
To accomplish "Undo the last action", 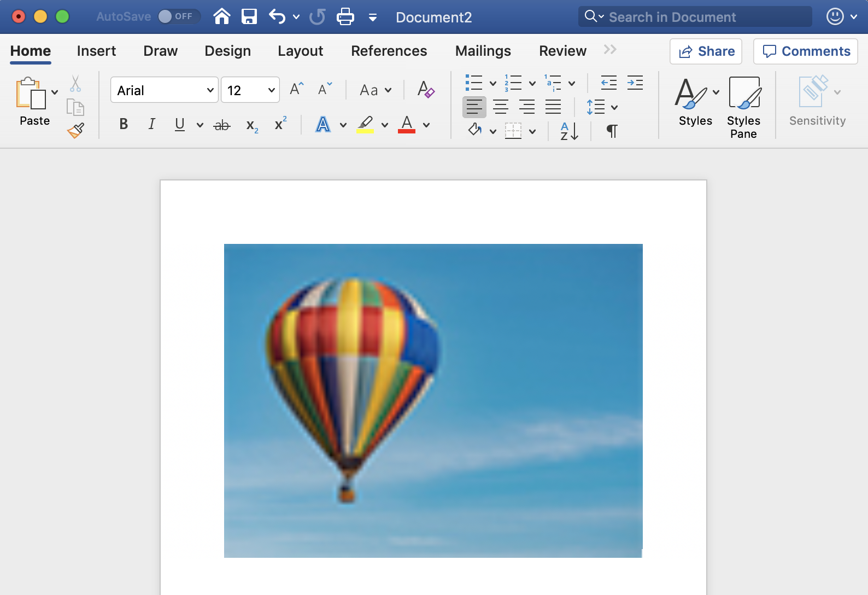I will 277,17.
